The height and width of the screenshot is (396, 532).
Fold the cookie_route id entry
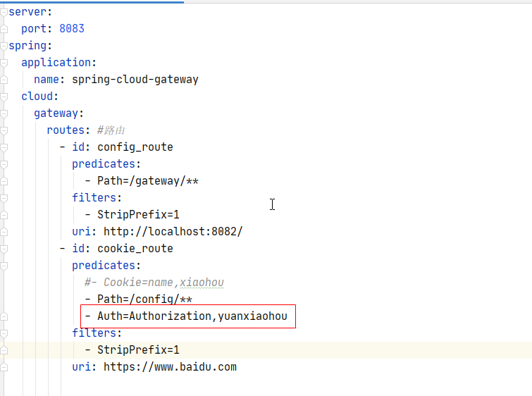4,249
